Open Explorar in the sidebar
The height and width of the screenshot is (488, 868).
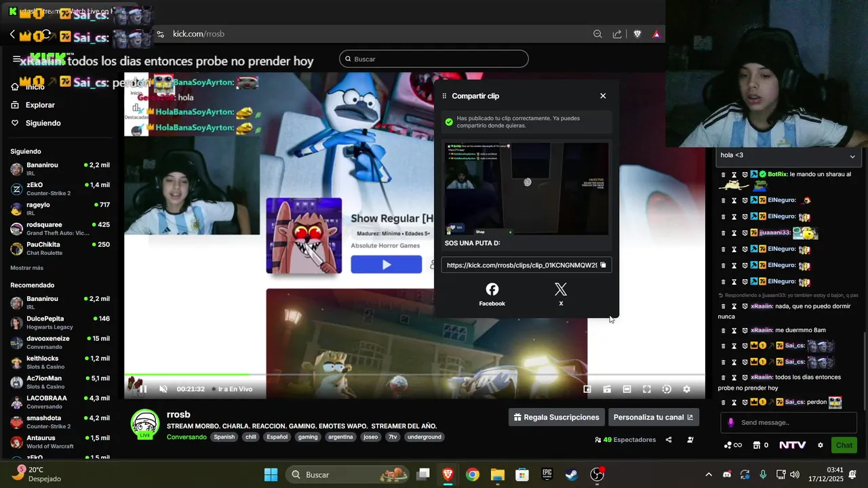(x=34, y=105)
